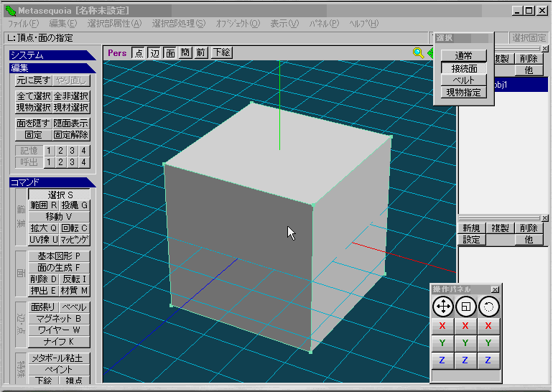Choose the 基本図形 P primitive command

click(x=59, y=256)
